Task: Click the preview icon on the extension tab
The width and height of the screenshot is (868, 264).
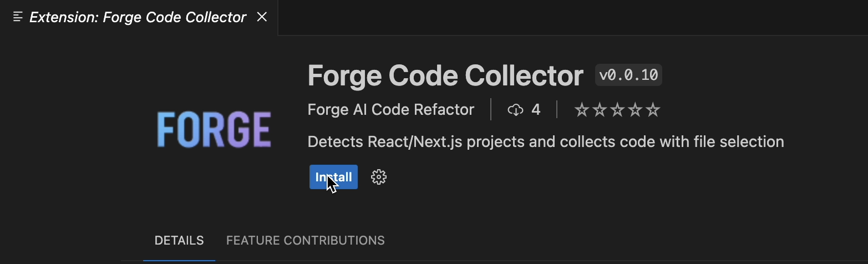Action: 18,17
